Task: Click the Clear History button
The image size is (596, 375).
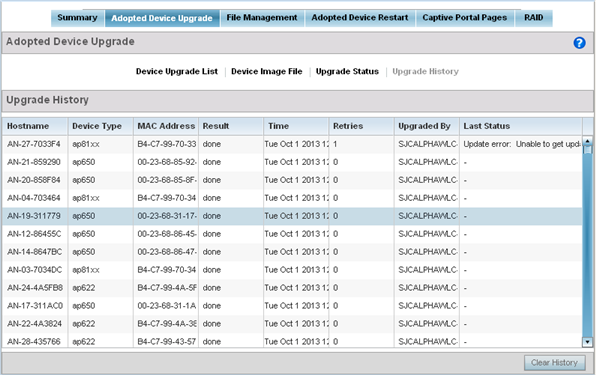Action: 554,362
